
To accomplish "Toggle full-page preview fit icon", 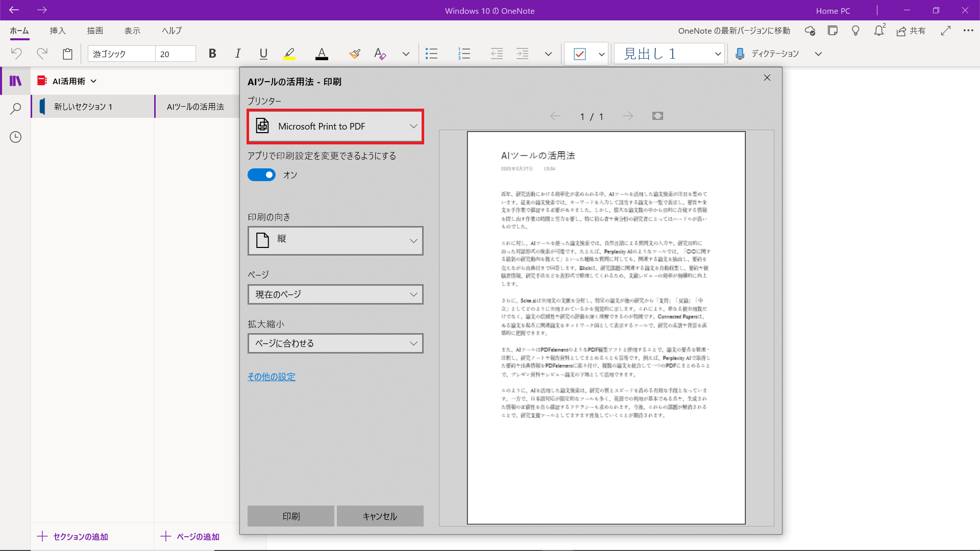I will 658,116.
